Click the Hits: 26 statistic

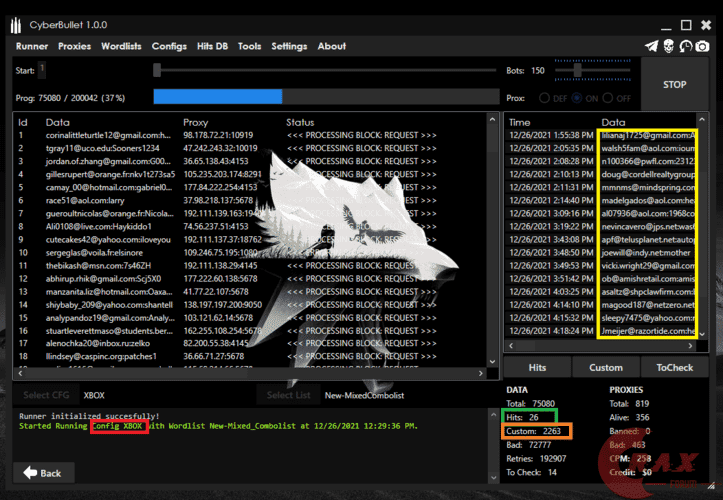522,417
